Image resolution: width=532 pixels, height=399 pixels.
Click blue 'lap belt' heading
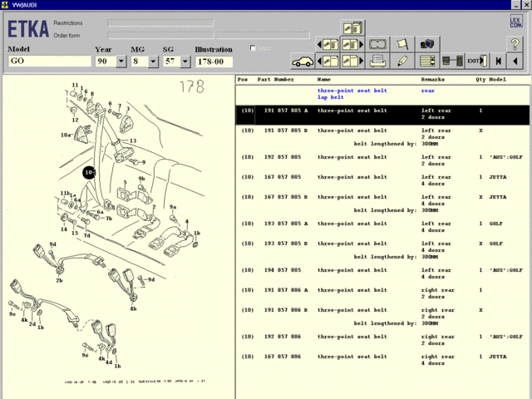tap(331, 97)
